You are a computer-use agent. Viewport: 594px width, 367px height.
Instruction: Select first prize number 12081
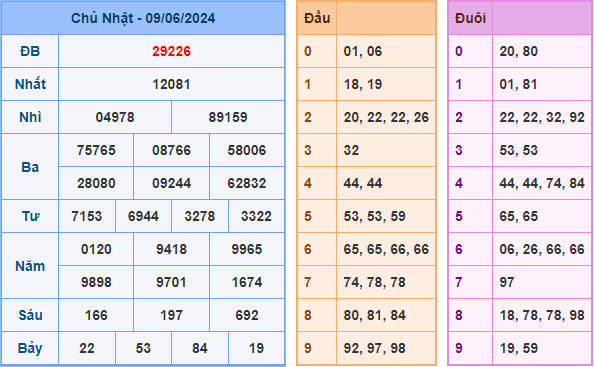[172, 84]
